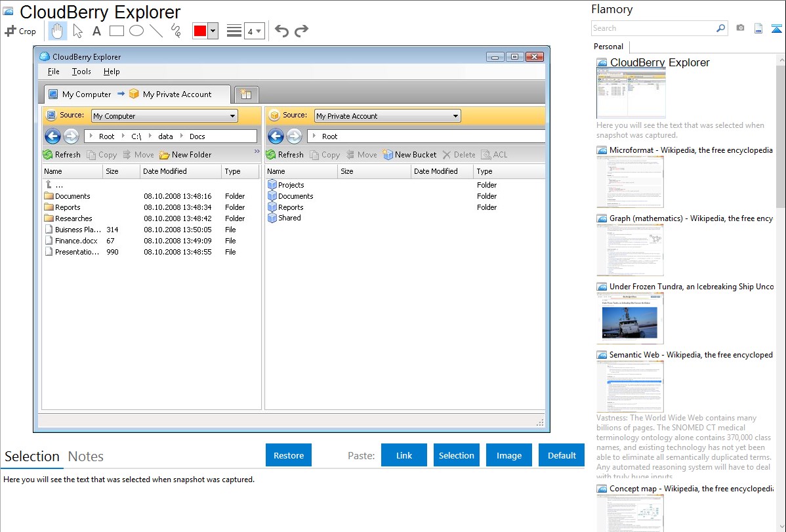Select the straight line tool
The image size is (786, 532).
click(x=156, y=31)
